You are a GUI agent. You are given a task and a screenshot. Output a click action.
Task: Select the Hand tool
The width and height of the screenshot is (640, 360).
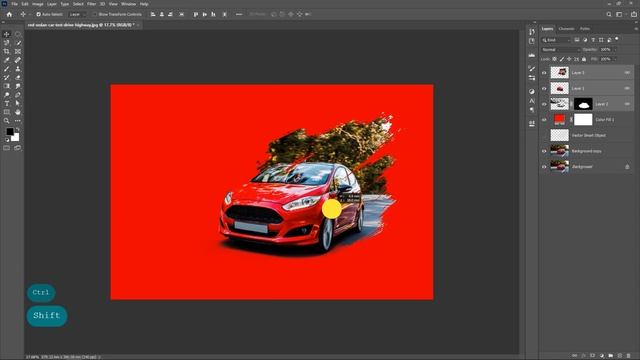click(18, 112)
